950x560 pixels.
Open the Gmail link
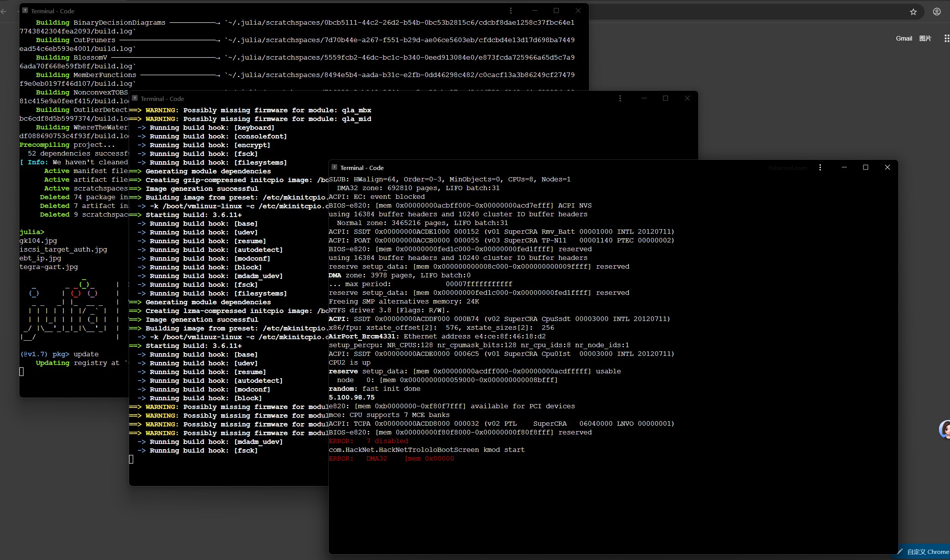pos(904,38)
